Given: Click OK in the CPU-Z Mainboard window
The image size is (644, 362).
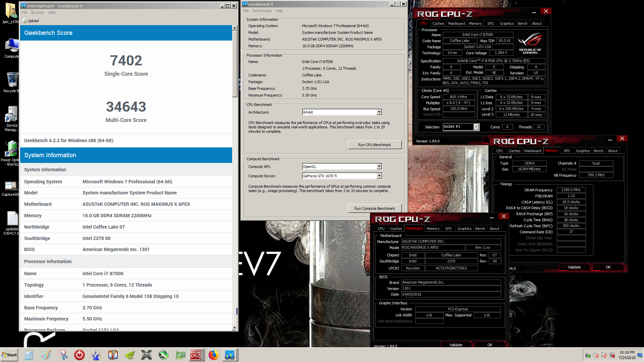Looking at the screenshot, I should pyautogui.click(x=490, y=345).
